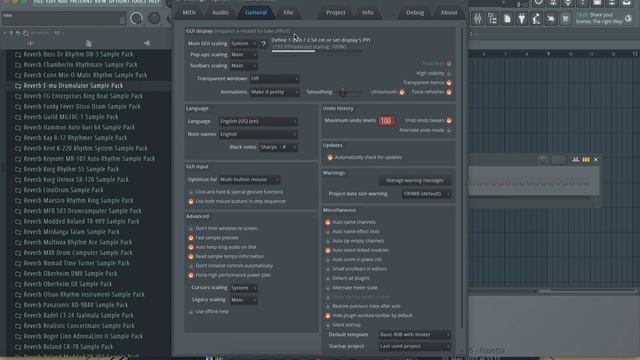Screen dimensions: 640x360
Task: Open Startup project dropdown
Action: point(415,346)
